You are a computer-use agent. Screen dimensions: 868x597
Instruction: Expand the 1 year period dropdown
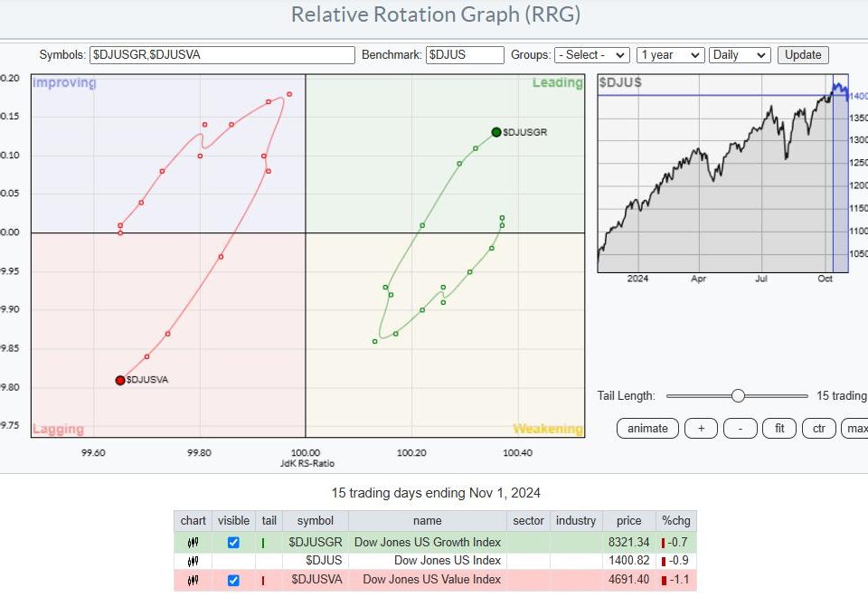pos(669,55)
